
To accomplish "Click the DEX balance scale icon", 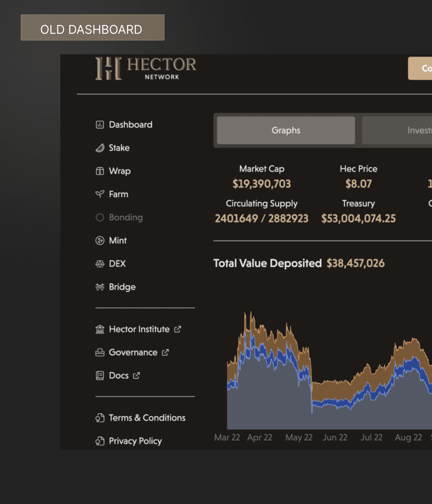I will click(x=100, y=264).
